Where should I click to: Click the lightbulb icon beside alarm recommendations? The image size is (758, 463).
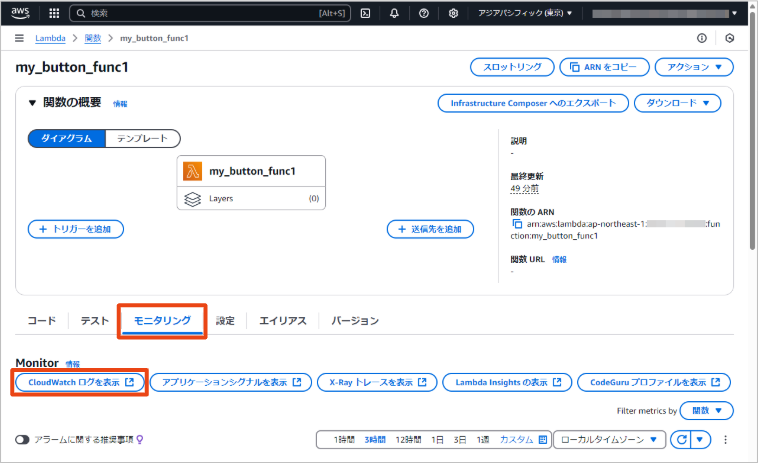(x=140, y=439)
